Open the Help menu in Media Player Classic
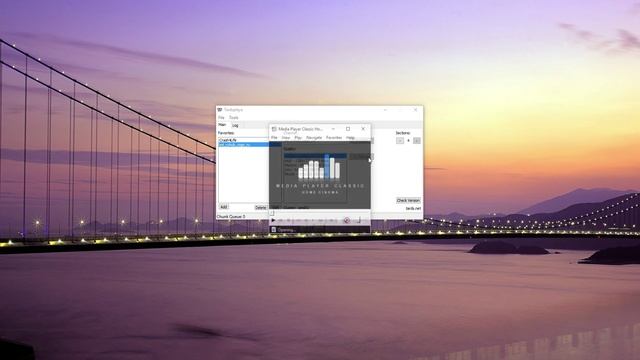Image resolution: width=640 pixels, height=360 pixels. coord(350,138)
